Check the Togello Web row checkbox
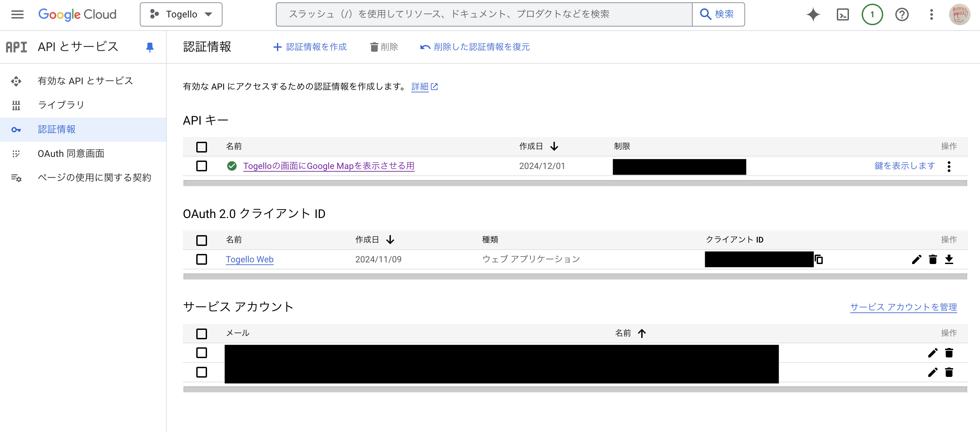 pos(202,259)
